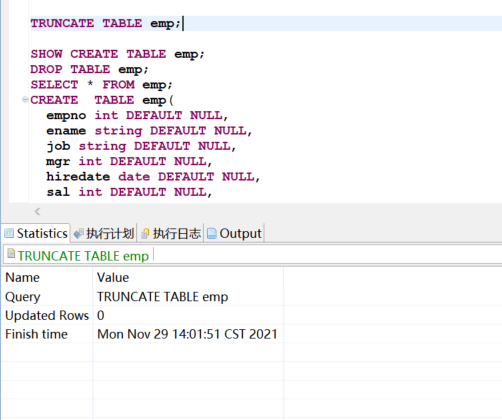The image size is (502, 420).
Task: Select the Query row value cell
Action: click(189, 297)
